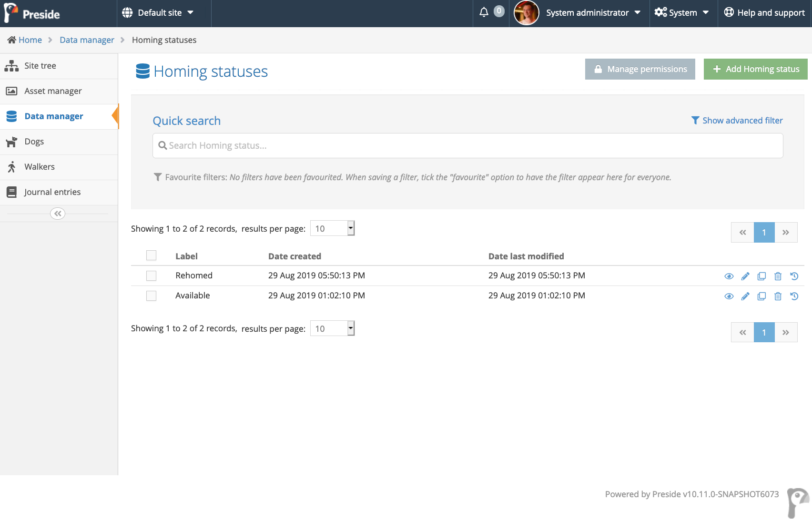This screenshot has height=521, width=812.
Task: Click Show advanced filter link
Action: click(737, 121)
